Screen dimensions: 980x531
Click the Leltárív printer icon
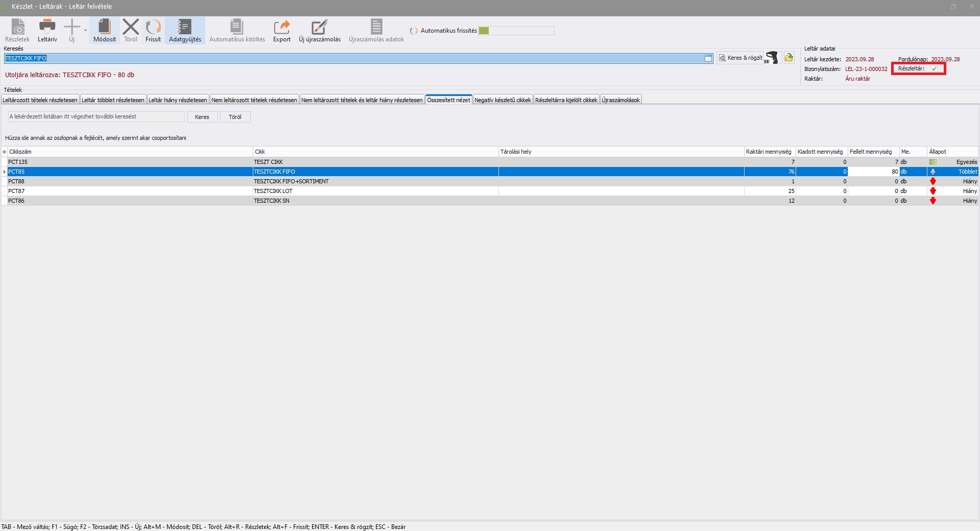click(47, 27)
